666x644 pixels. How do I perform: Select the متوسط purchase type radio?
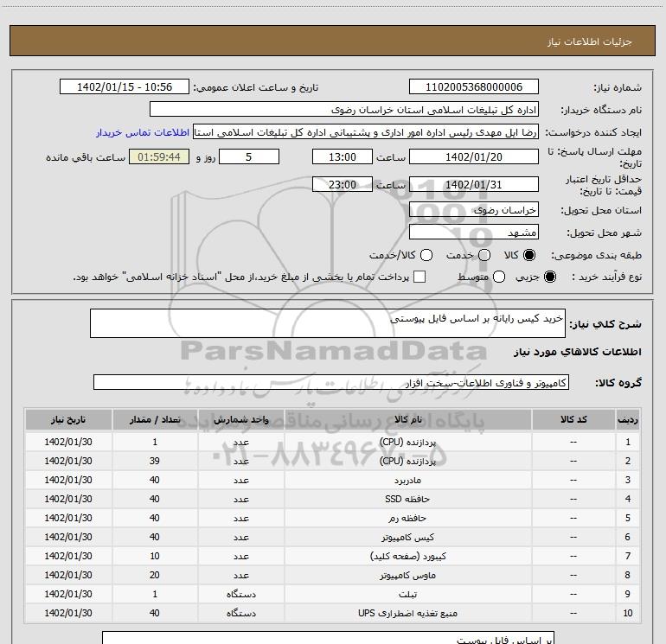pyautogui.click(x=499, y=277)
